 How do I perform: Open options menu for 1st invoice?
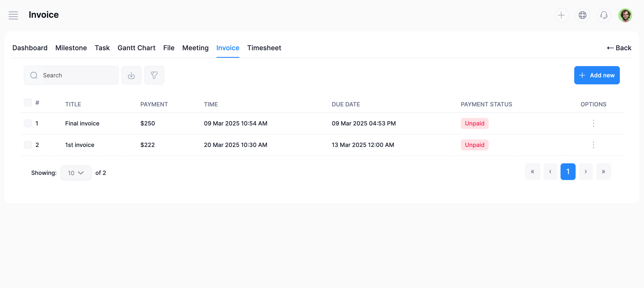[x=593, y=145]
